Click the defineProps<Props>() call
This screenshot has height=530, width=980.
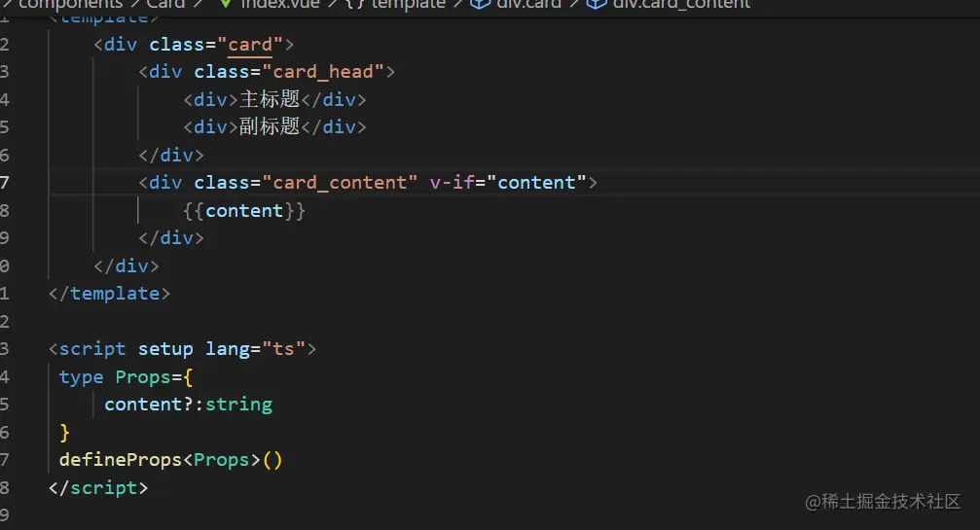(170, 460)
